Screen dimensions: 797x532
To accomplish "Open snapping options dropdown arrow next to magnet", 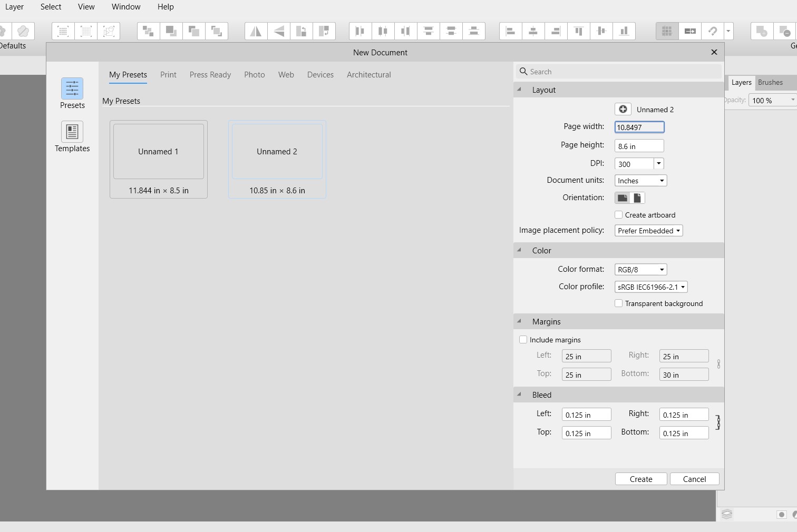I will (x=728, y=31).
